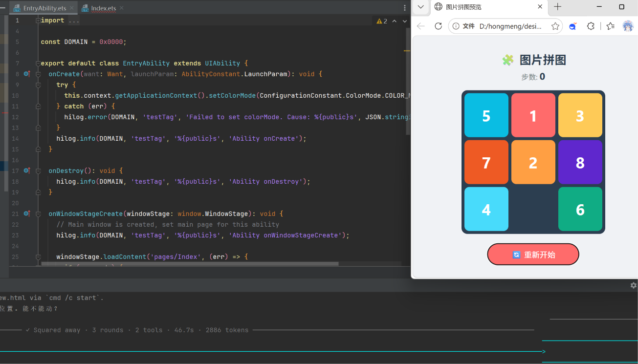Click the editor horizontal scrollbar
The height and width of the screenshot is (364, 638).
[x=190, y=264]
